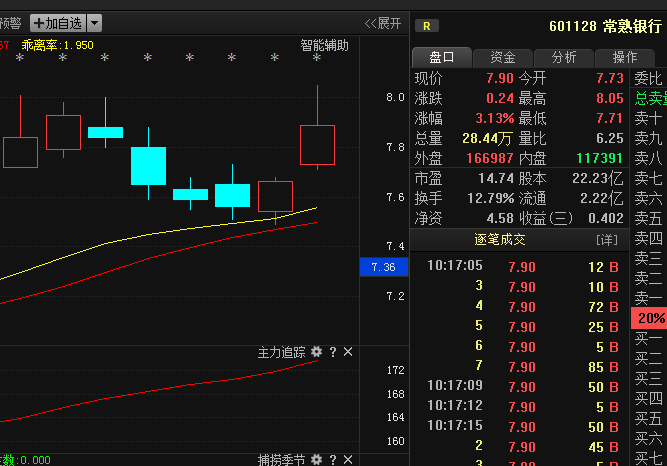Open help question mark for 捕捞季节

[333, 460]
